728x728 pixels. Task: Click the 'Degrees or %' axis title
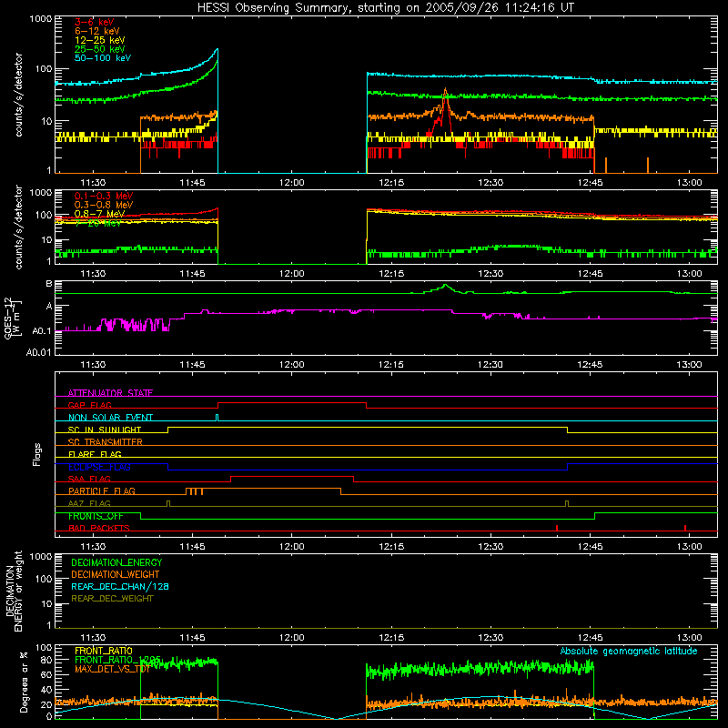pyautogui.click(x=24, y=682)
